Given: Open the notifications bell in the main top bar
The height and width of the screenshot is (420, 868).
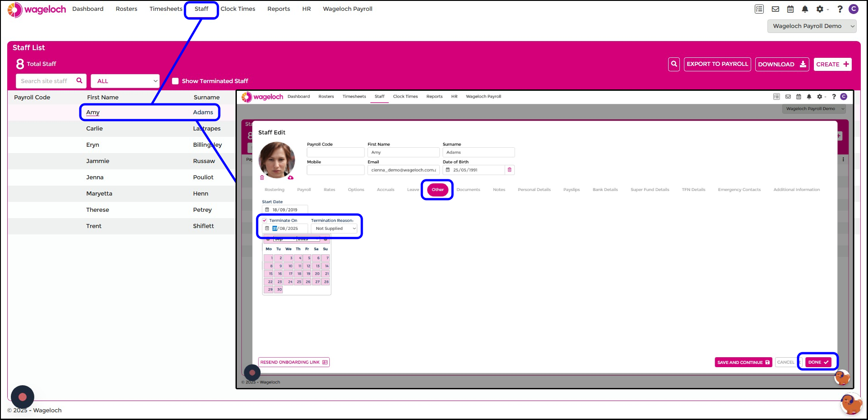Looking at the screenshot, I should (x=805, y=9).
